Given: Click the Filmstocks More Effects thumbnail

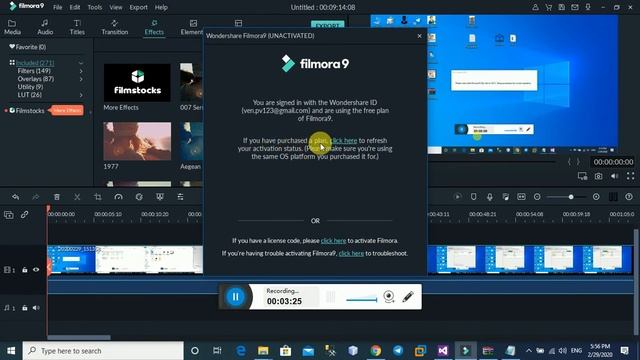Looking at the screenshot, I should click(137, 83).
